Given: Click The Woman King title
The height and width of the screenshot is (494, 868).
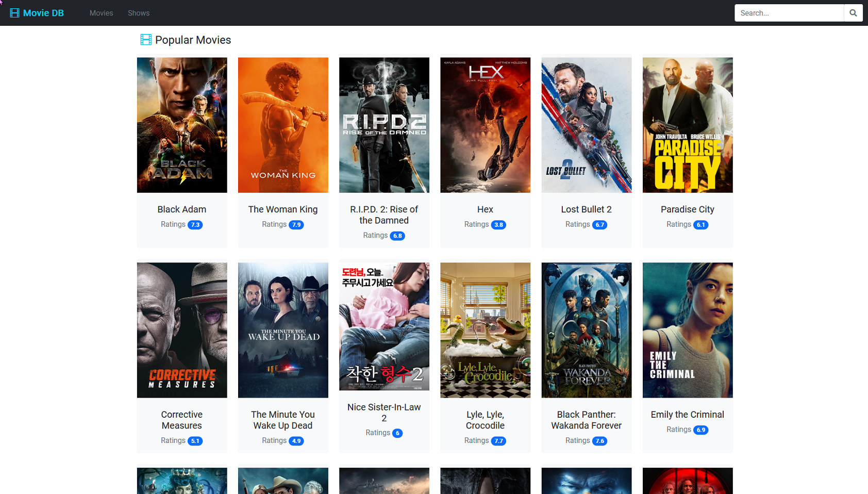Looking at the screenshot, I should [283, 209].
